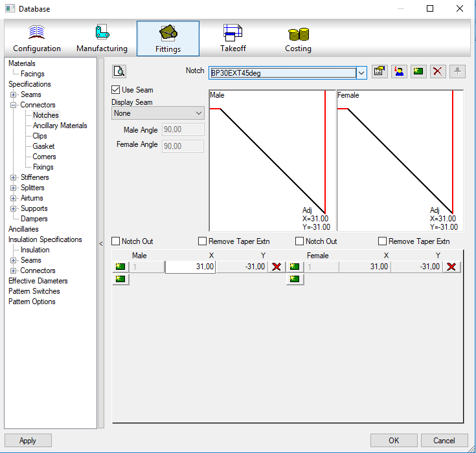The image size is (476, 453).
Task: Open the Manufacturing tab
Action: point(102,39)
